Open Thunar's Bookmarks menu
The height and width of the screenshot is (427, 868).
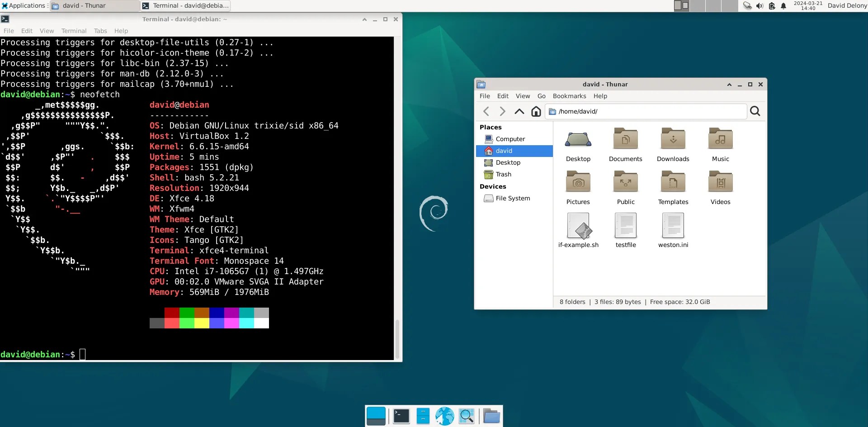click(x=569, y=96)
